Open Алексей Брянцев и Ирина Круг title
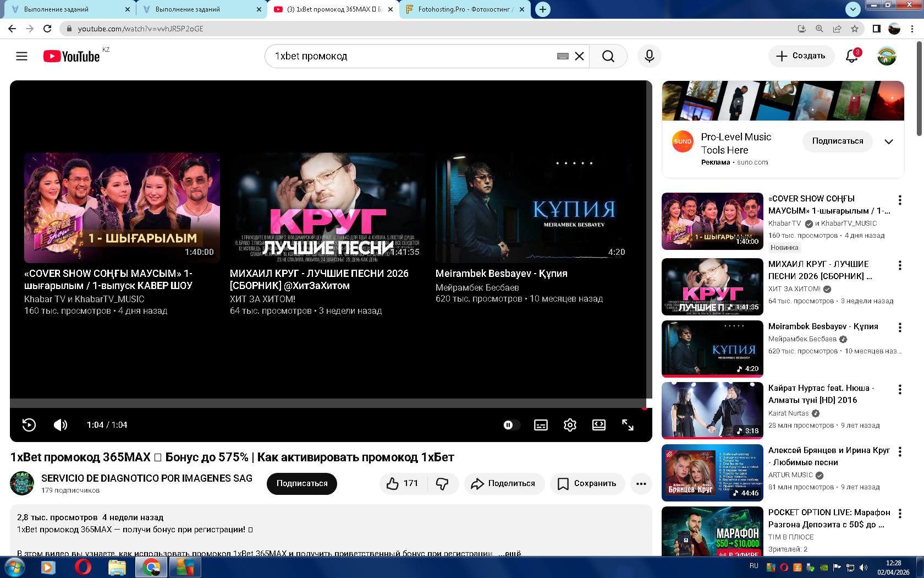 click(x=829, y=456)
